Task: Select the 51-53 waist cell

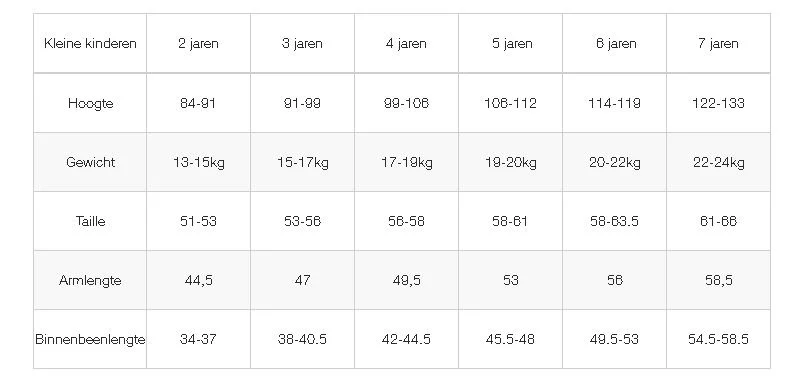Action: 198,221
